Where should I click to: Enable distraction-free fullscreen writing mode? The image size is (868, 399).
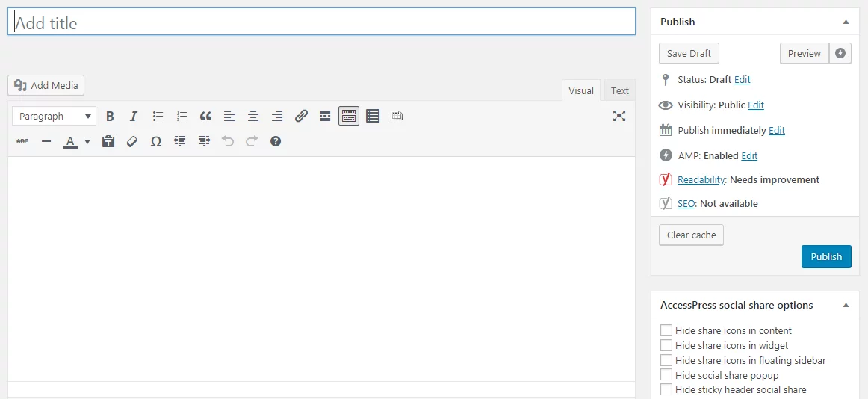click(x=619, y=116)
